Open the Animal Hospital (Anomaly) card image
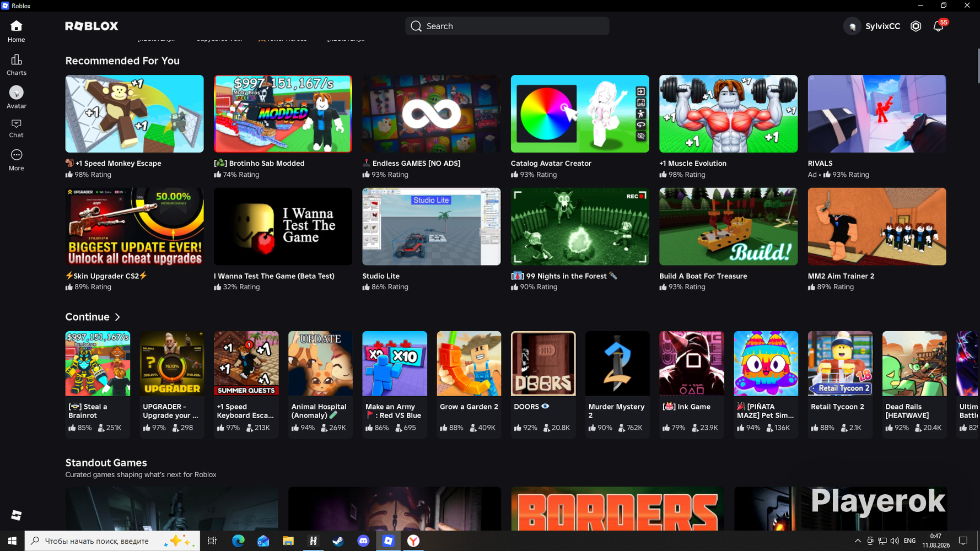 [320, 364]
